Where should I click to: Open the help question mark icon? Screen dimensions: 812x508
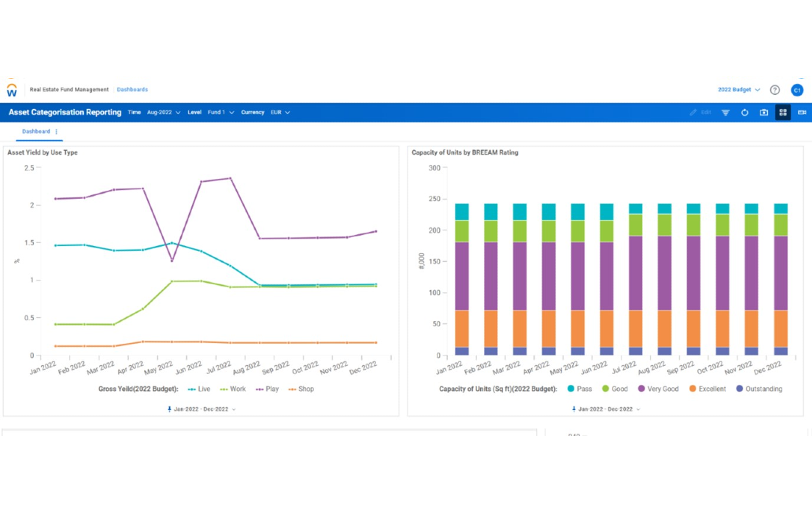(x=774, y=90)
